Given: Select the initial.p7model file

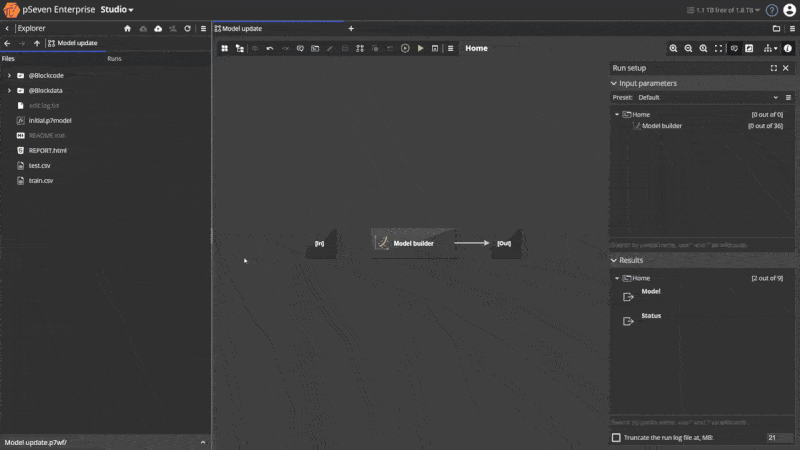Looking at the screenshot, I should coord(105,120).
